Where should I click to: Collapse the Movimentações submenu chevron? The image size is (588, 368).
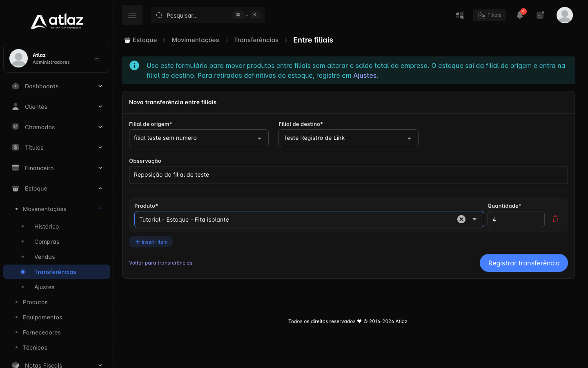click(101, 209)
